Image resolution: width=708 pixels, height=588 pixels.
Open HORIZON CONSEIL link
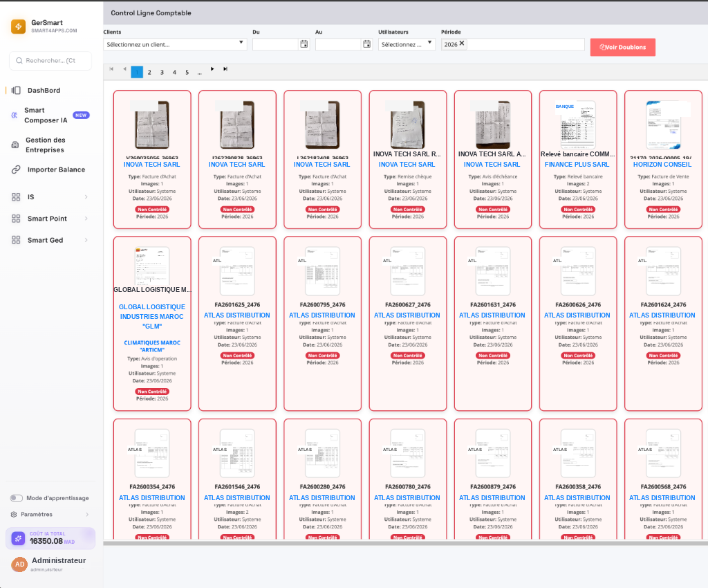[662, 165]
